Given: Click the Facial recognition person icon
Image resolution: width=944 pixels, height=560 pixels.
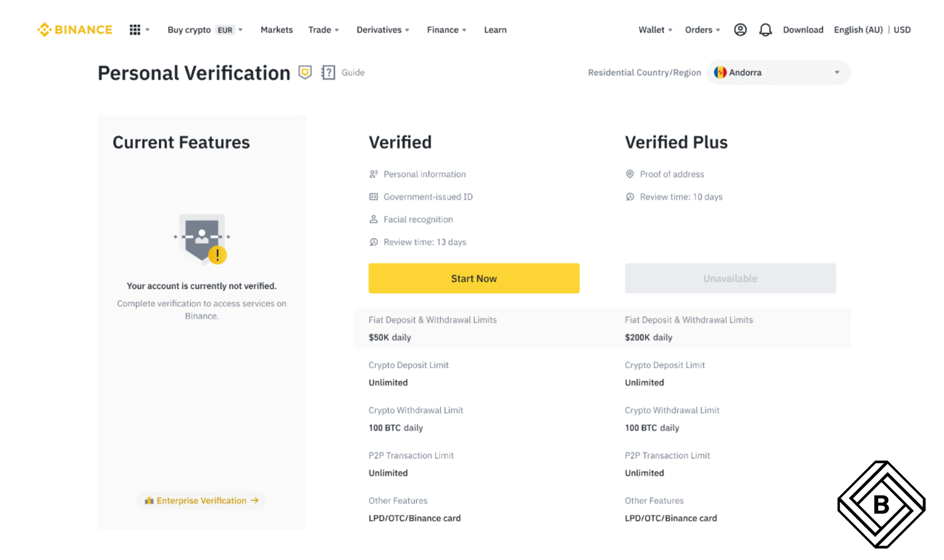Looking at the screenshot, I should pyautogui.click(x=374, y=219).
